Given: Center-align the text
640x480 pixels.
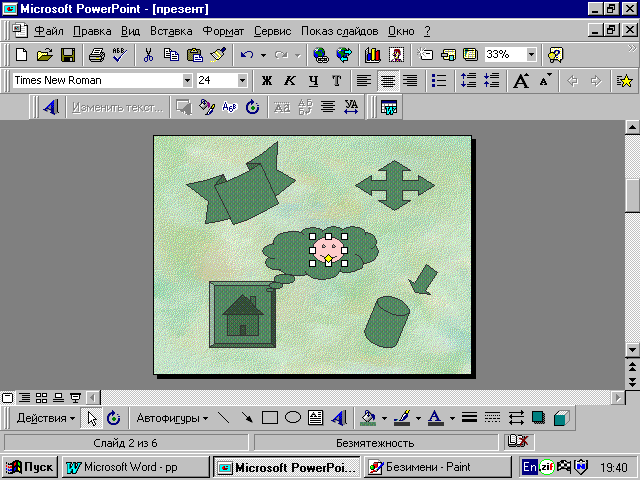Looking at the screenshot, I should point(387,80).
